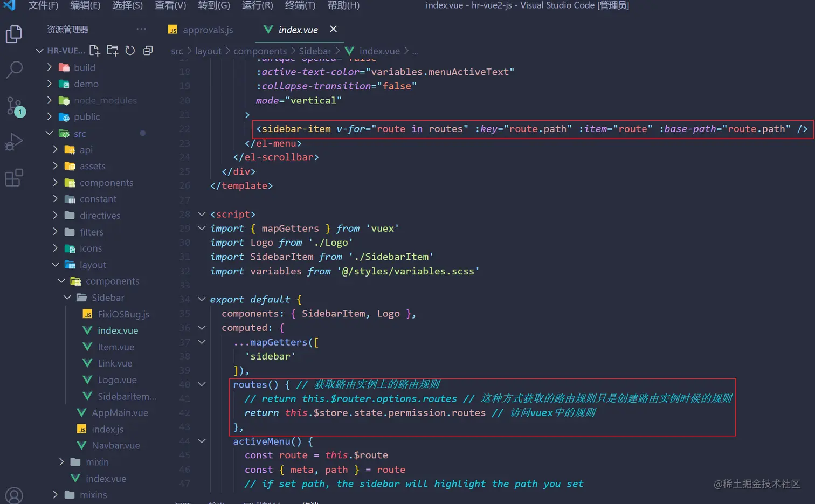The image size is (815, 504).
Task: Fold activeMenu() function at line 44
Action: [x=202, y=441]
